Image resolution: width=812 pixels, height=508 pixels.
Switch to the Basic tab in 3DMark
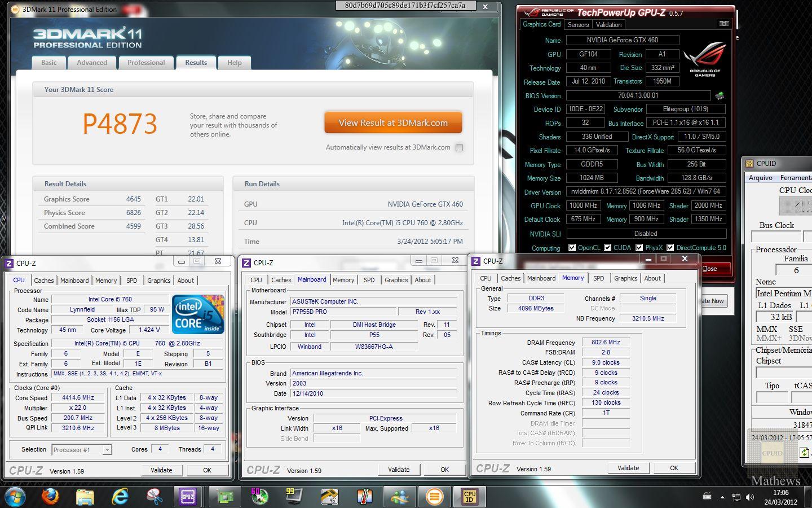(x=49, y=63)
